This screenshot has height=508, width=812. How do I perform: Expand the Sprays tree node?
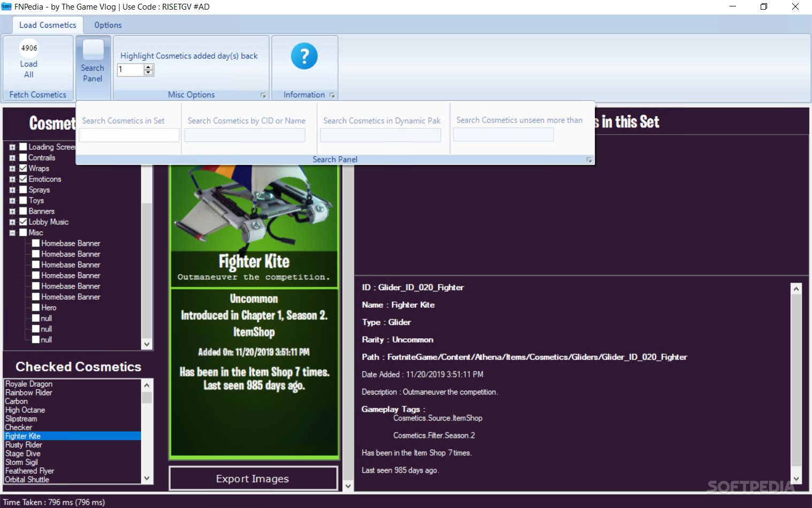click(x=12, y=190)
